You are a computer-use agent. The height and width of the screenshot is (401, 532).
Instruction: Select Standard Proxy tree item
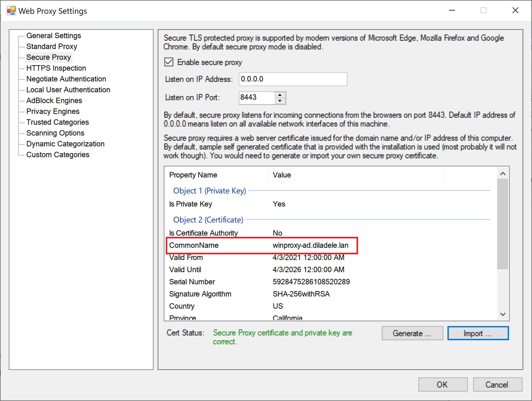[x=52, y=47]
